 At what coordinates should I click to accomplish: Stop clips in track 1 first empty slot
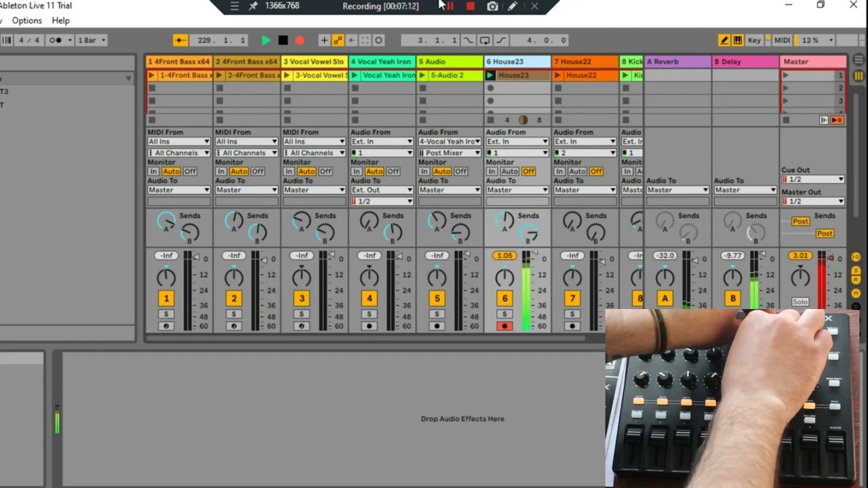(152, 88)
